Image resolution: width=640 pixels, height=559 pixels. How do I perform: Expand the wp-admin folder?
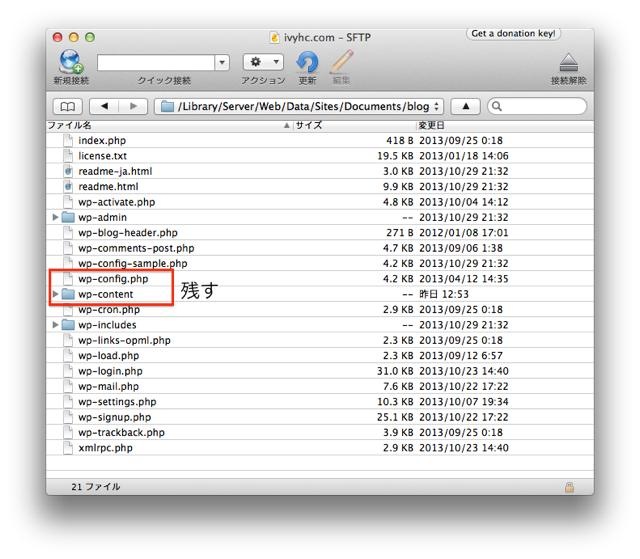coord(56,217)
